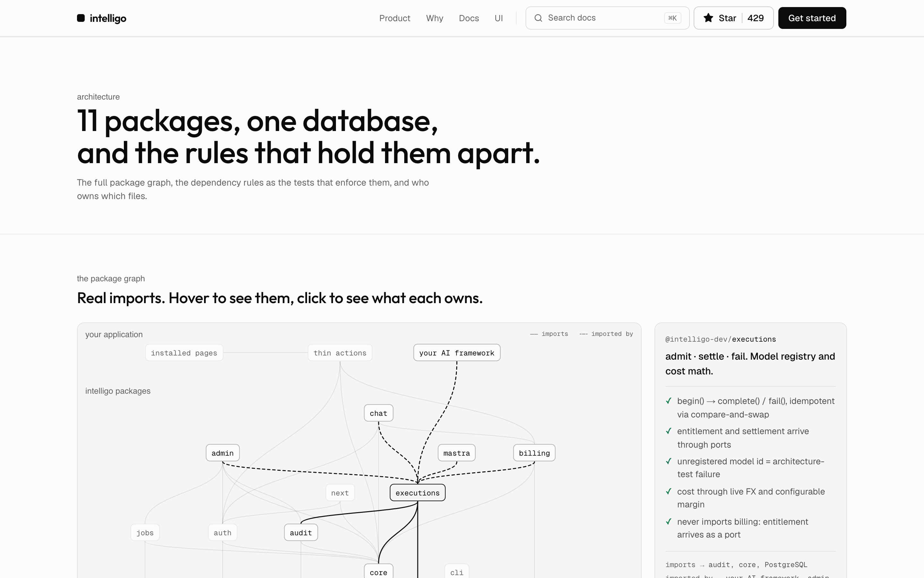The image size is (924, 578).
Task: Select the next package node
Action: 340,492
